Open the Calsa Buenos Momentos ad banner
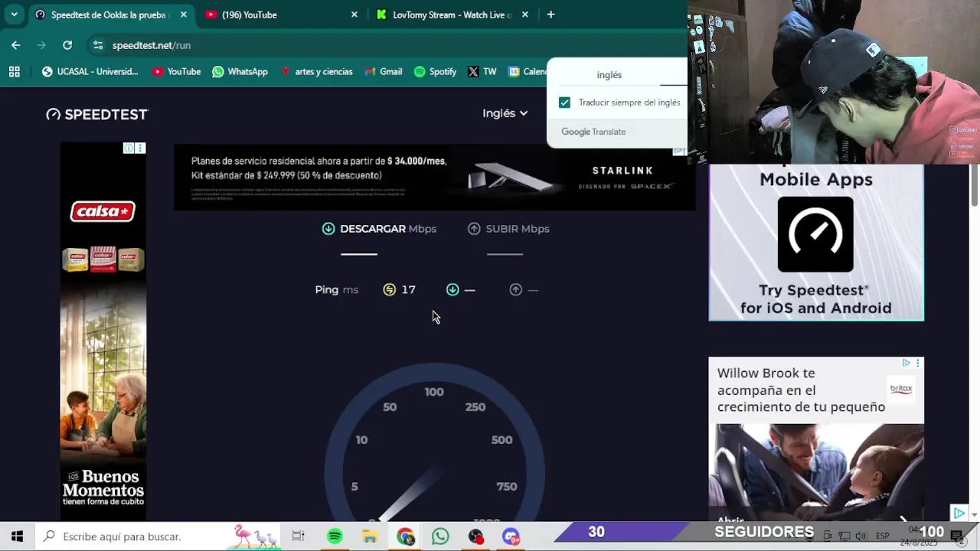Screen dimensions: 980x551 [103, 331]
